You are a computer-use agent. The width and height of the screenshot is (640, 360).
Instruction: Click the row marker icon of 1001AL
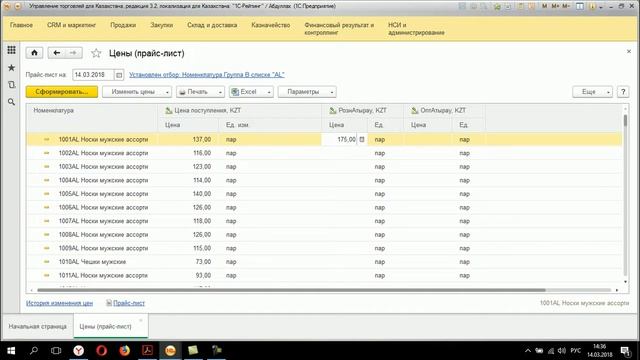click(47, 140)
